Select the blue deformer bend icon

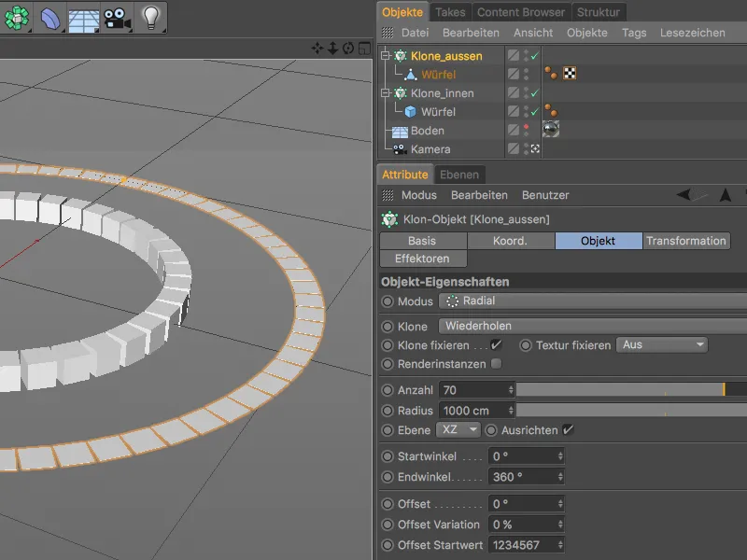(x=50, y=19)
